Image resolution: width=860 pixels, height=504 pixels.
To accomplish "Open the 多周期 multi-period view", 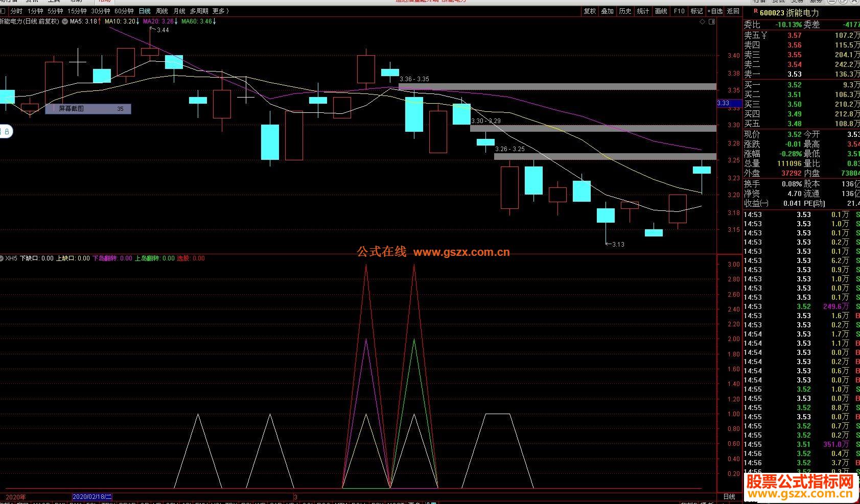I will [x=199, y=11].
